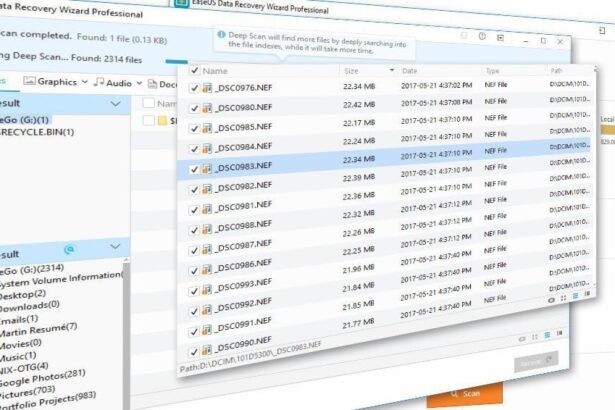Viewport: 615px width, 410px height.
Task: Switch file list popup to thumbnail grid view
Action: [564, 298]
